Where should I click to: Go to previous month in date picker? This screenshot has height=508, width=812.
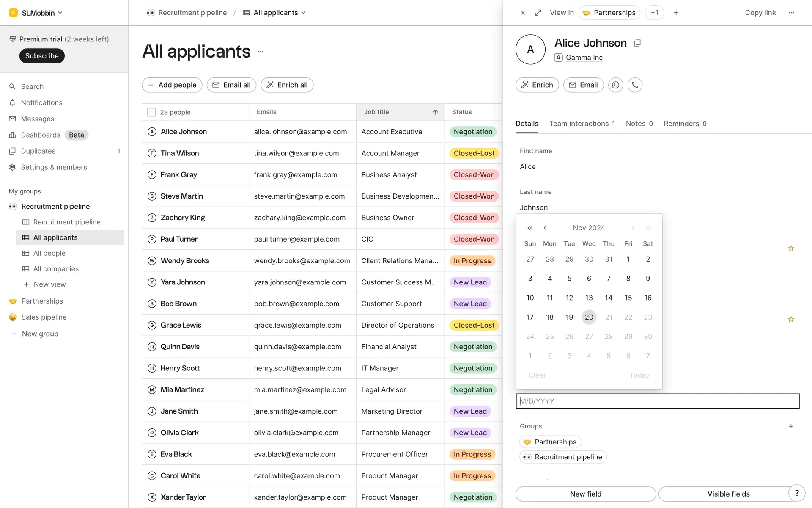545,228
